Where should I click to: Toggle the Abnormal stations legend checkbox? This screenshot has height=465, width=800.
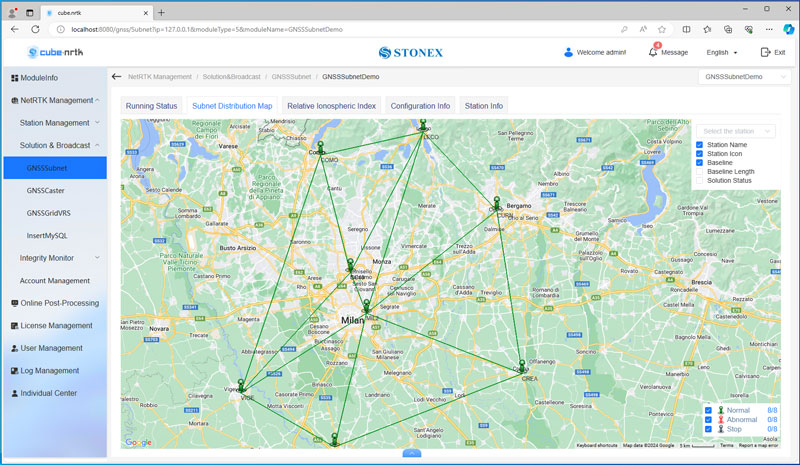(x=708, y=420)
